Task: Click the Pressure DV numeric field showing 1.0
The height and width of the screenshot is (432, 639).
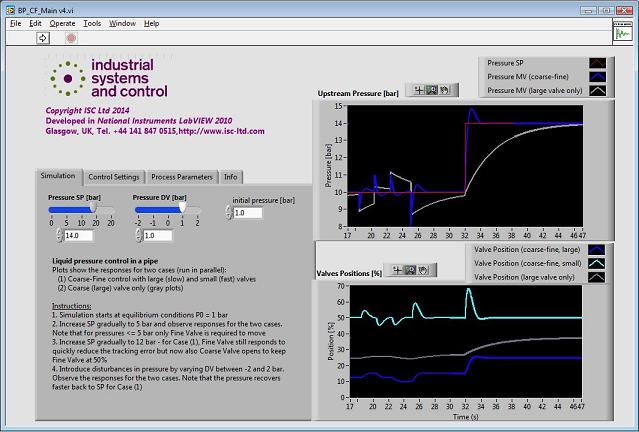Action: coord(158,236)
